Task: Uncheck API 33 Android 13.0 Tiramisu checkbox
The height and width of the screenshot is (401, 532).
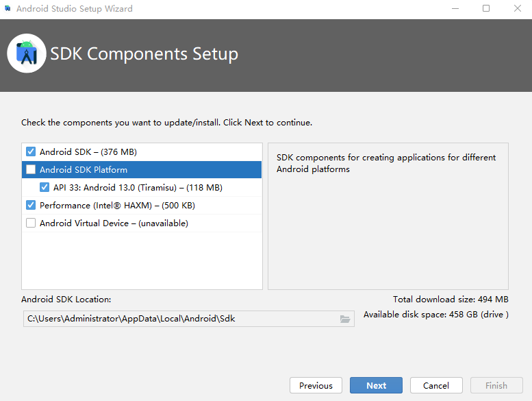Action: (x=45, y=187)
